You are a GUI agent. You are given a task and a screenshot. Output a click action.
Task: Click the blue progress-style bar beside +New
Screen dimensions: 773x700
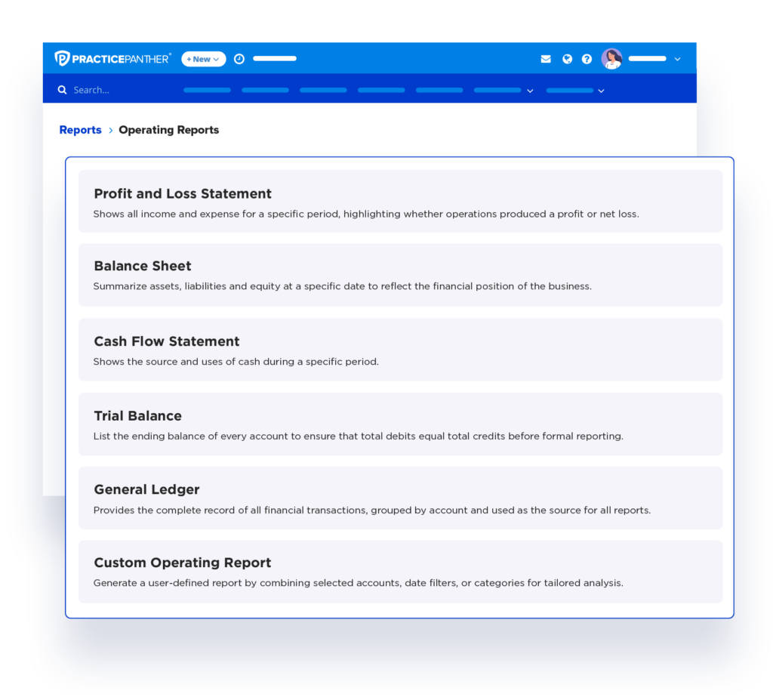point(274,58)
